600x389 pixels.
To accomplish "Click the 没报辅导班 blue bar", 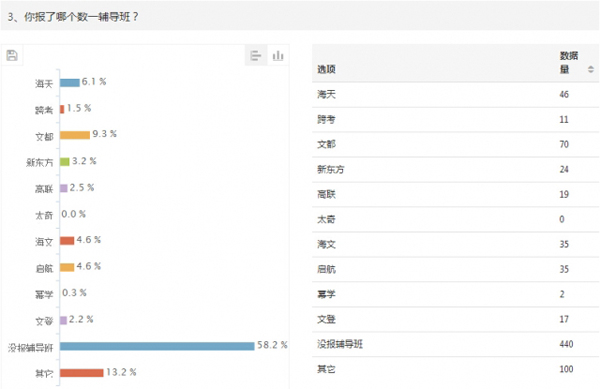I will [x=157, y=346].
